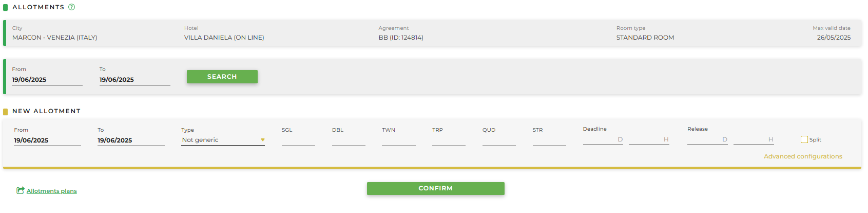Click the QUD quantity input field
This screenshot has height=213, width=868.
point(499,140)
